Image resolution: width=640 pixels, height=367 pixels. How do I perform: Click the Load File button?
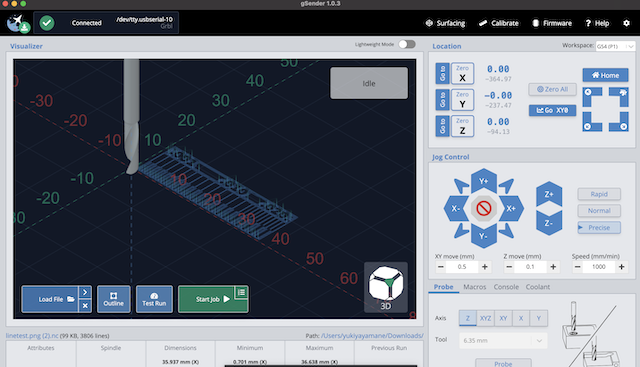coord(50,299)
